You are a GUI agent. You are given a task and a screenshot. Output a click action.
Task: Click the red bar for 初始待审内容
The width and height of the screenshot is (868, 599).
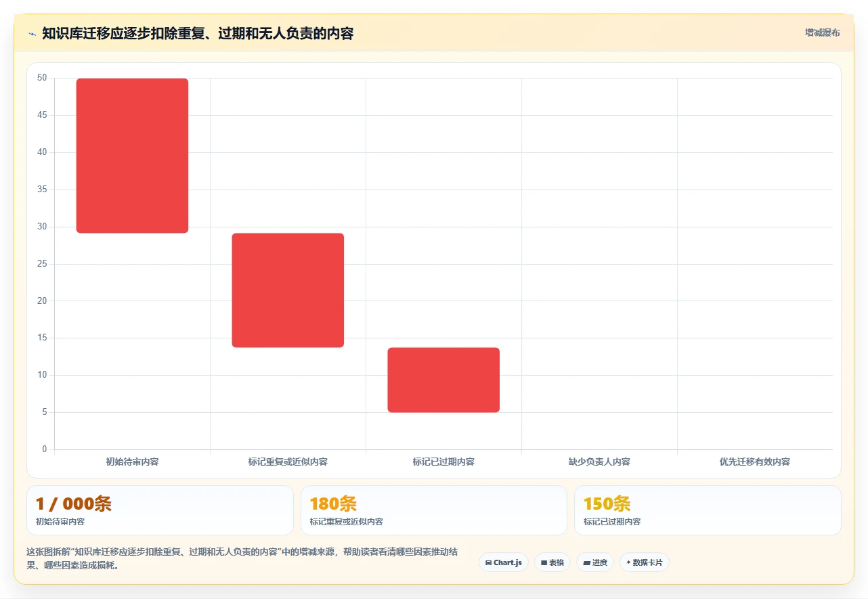(x=132, y=156)
